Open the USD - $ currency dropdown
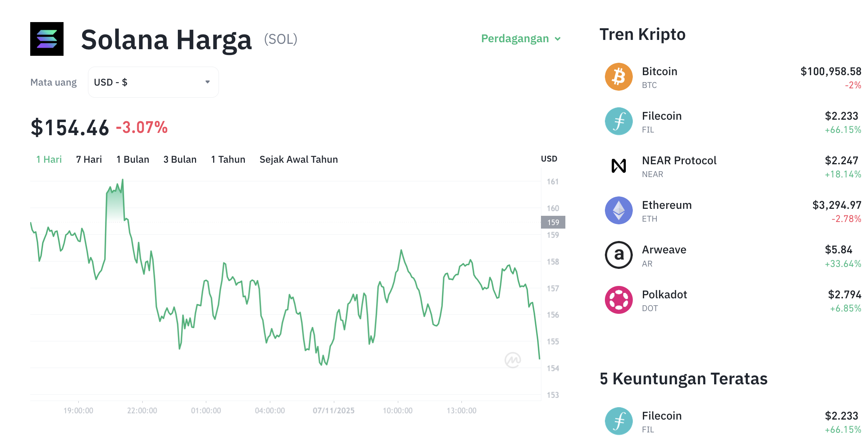 (x=153, y=82)
